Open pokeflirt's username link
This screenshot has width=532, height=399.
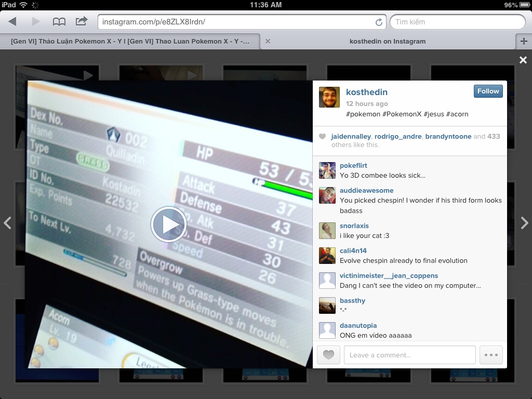(353, 166)
